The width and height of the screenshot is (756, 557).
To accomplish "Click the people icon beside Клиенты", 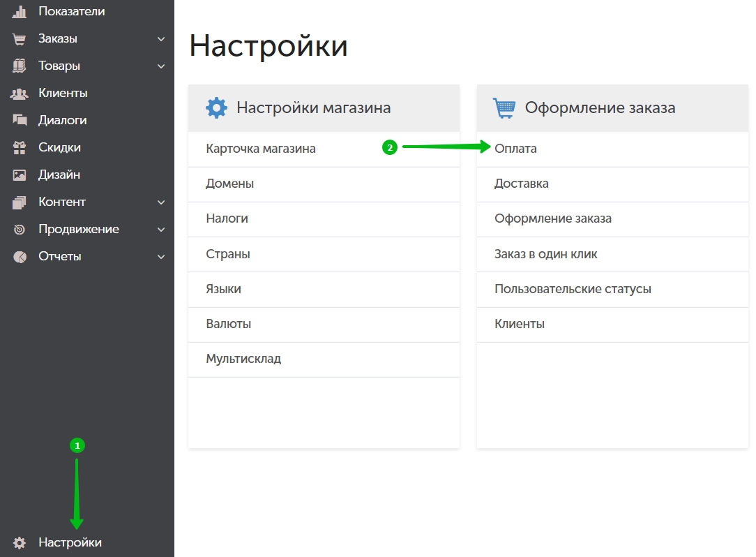I will coord(20,94).
